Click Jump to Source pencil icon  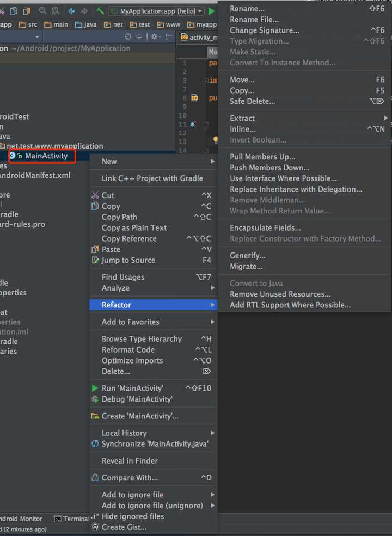click(x=95, y=260)
